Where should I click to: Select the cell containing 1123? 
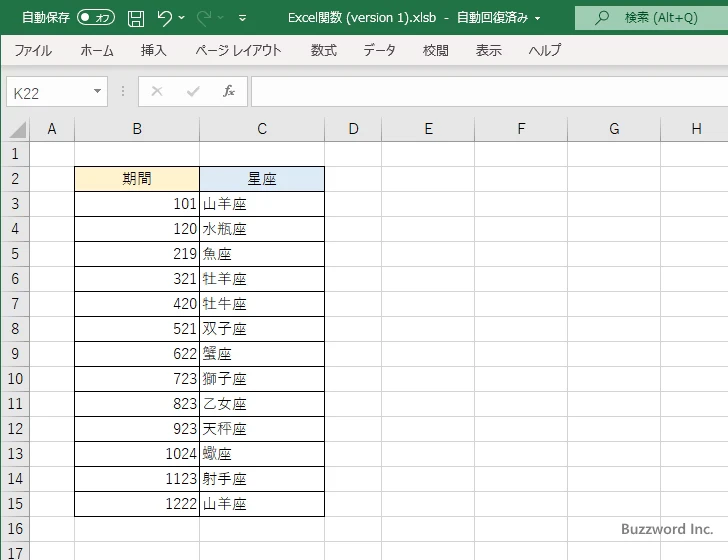click(137, 479)
